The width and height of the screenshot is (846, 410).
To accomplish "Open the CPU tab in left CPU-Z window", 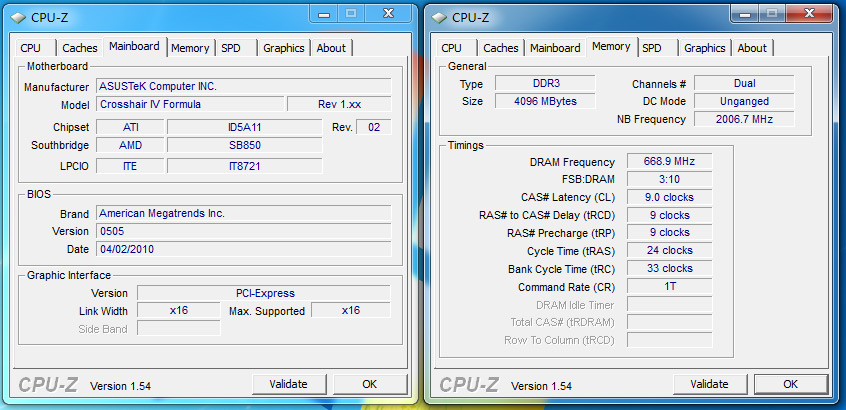I will [x=36, y=48].
